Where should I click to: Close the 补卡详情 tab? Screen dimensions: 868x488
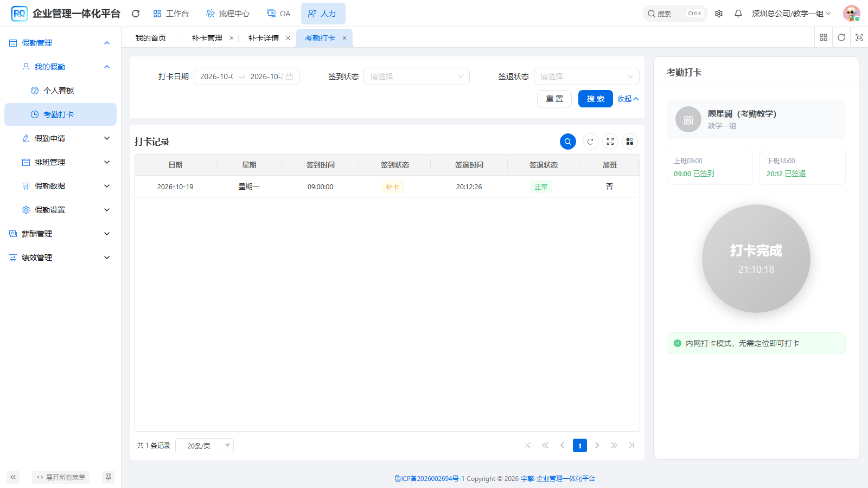click(288, 38)
